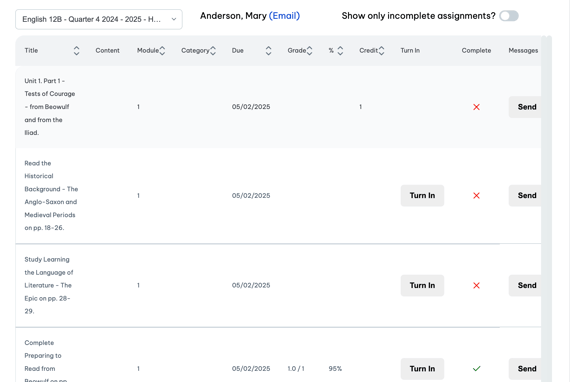Turn in the Historical Background reading
The width and height of the screenshot is (570, 382).
422,196
